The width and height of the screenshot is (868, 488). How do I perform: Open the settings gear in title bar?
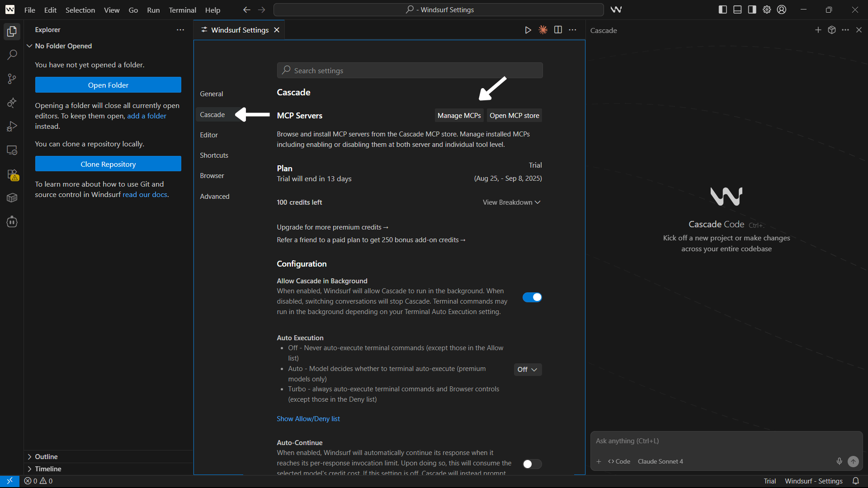pos(767,9)
